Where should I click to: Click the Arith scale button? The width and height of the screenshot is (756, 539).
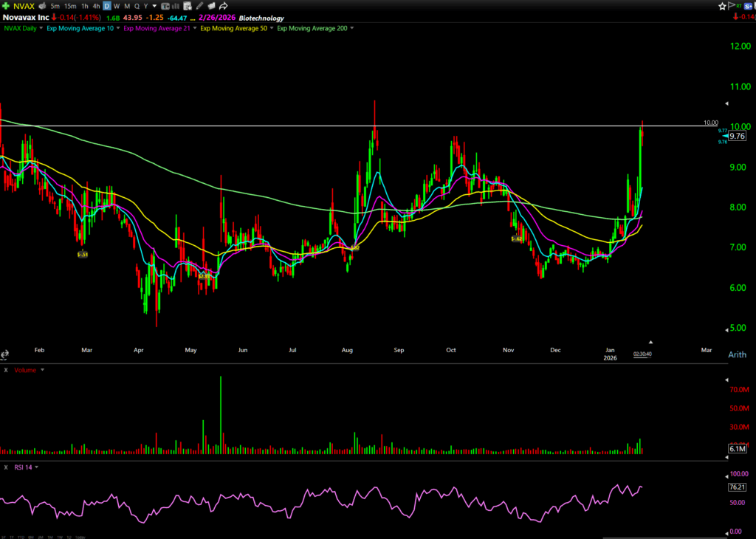point(737,354)
